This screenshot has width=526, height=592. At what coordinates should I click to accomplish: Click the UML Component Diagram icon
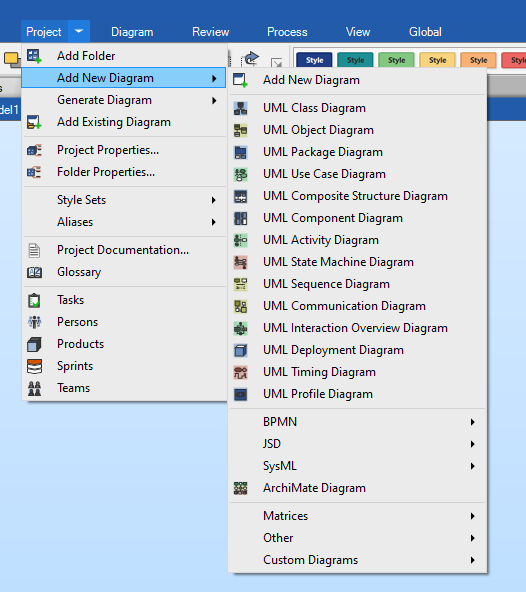pyautogui.click(x=240, y=218)
